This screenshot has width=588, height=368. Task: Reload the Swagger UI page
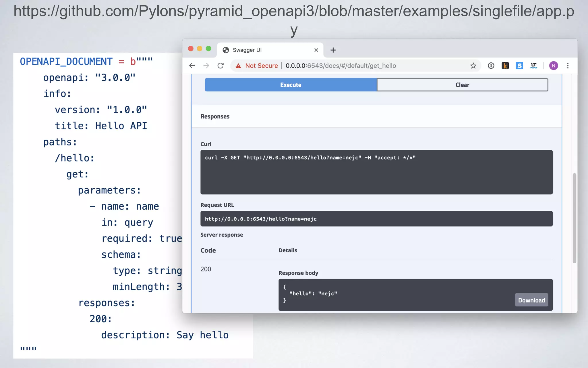click(220, 66)
